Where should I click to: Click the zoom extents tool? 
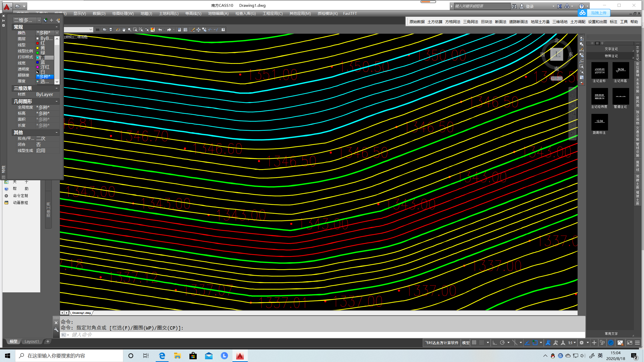[141, 30]
